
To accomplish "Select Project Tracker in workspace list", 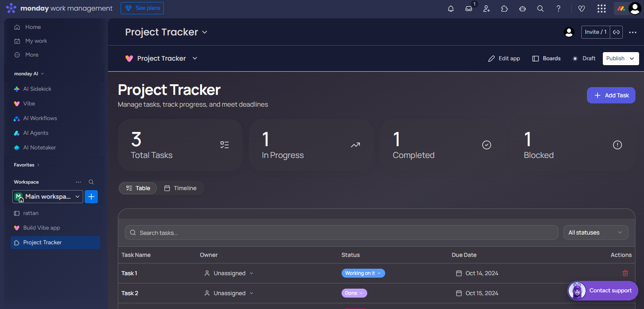I will point(55,242).
